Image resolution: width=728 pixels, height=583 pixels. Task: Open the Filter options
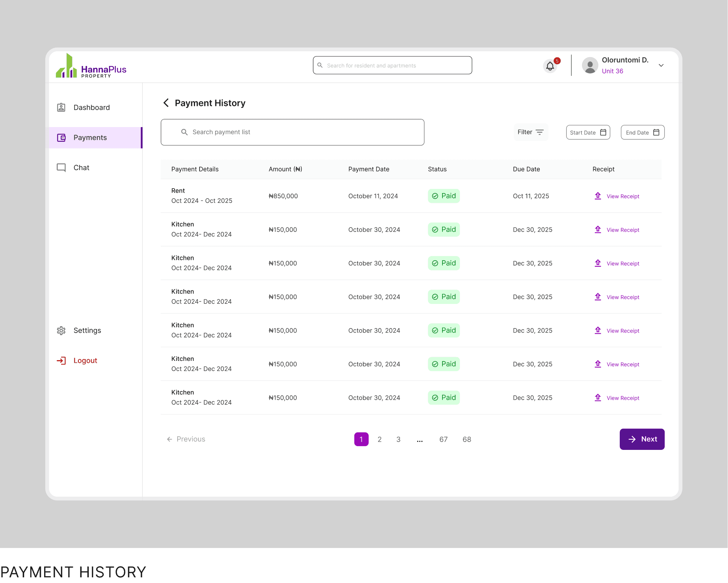530,132
